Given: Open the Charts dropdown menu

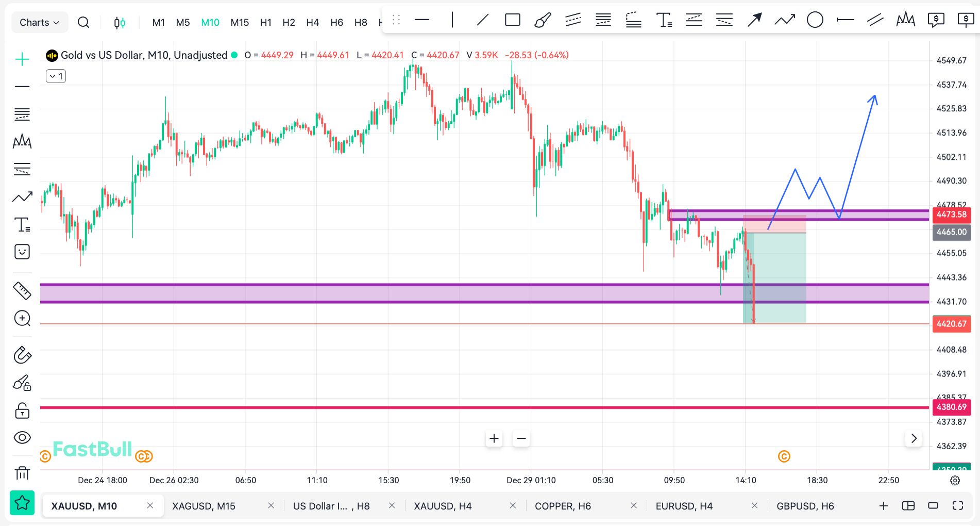Looking at the screenshot, I should tap(39, 22).
